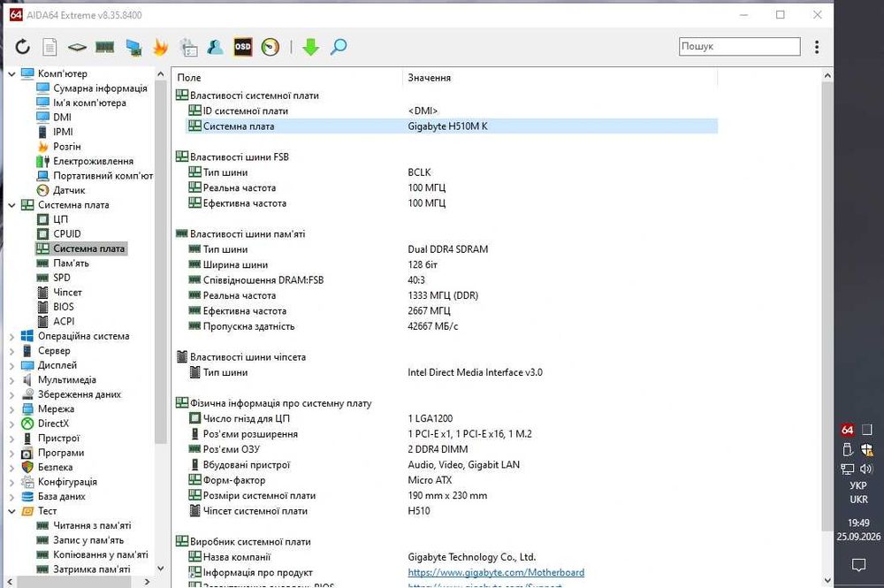Click the motherboard toolbar icon
This screenshot has height=588, width=884.
pos(77,48)
